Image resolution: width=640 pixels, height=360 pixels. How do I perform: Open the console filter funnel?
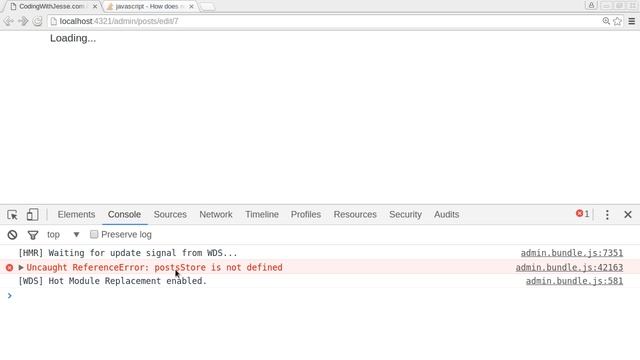[x=33, y=235]
